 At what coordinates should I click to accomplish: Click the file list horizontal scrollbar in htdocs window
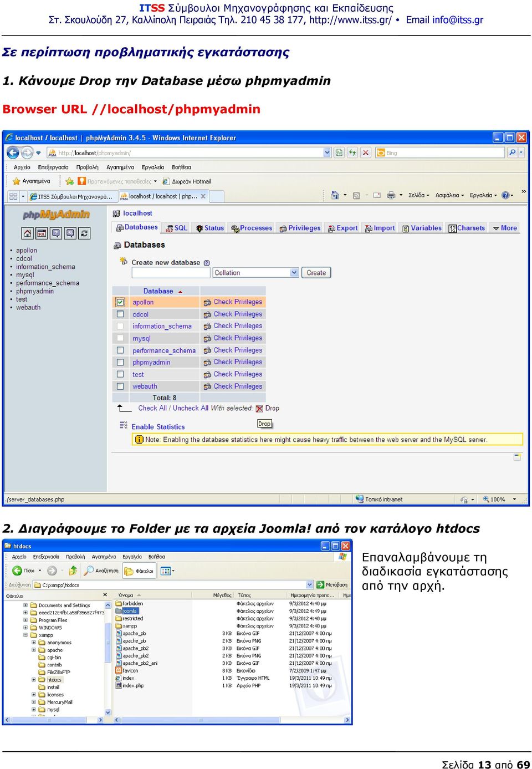(233, 720)
